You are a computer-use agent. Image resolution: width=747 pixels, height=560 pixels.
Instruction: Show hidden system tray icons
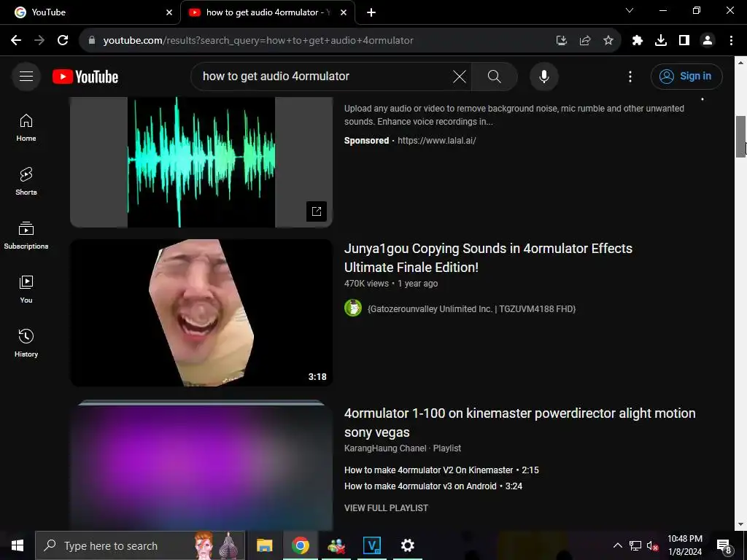point(617,545)
